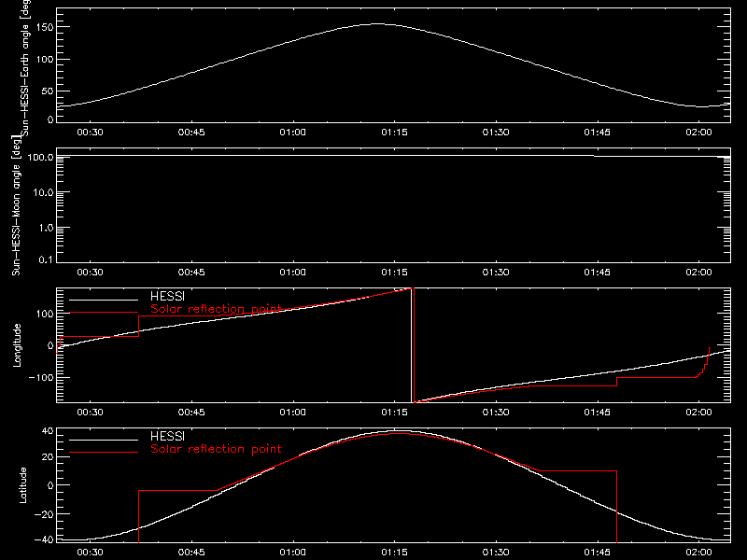Viewport: 747px width, 560px height.
Task: Click 01:00 time label under Latitude plot
Action: (x=293, y=553)
